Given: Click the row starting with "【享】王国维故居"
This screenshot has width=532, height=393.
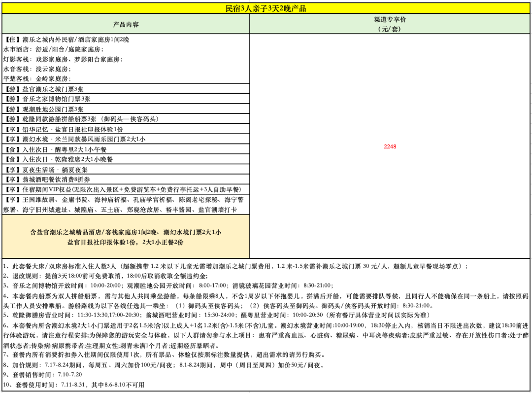Looking at the screenshot, I should pos(126,205).
